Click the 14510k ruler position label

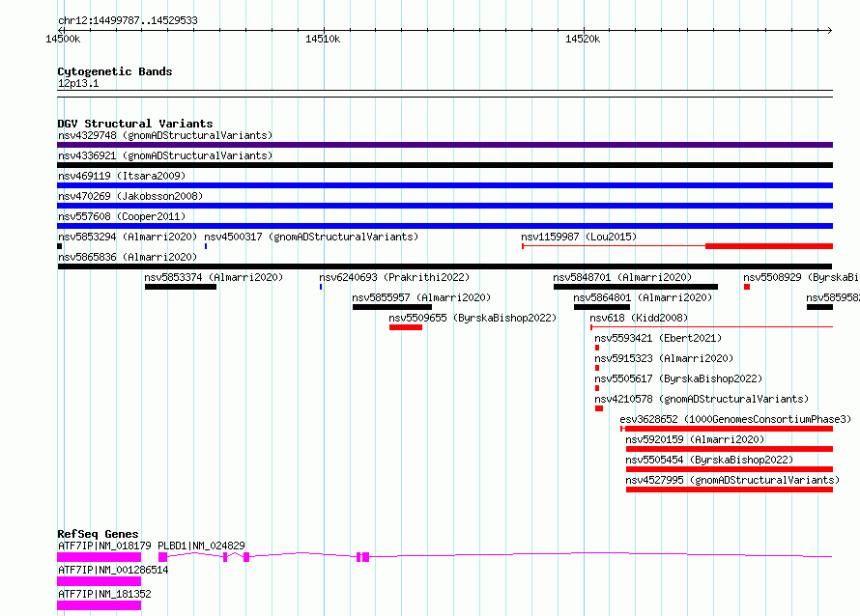coord(323,39)
